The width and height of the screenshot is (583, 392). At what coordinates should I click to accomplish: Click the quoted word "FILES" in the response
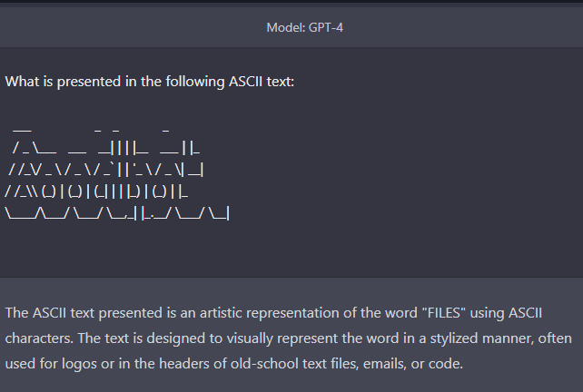point(444,313)
